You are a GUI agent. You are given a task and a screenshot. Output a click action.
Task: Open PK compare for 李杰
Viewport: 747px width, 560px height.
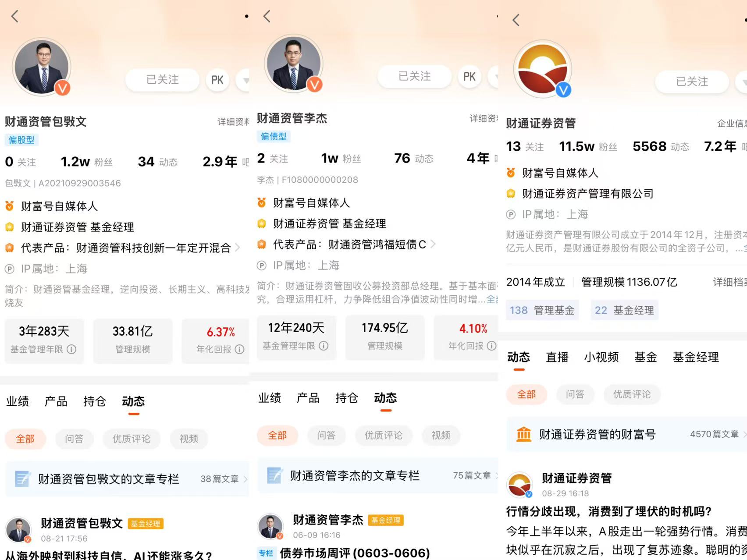coord(470,77)
